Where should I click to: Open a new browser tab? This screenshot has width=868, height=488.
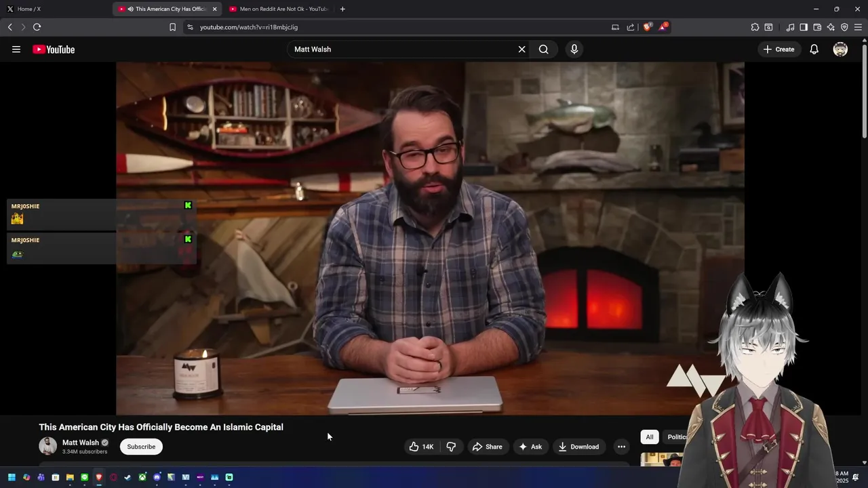click(342, 9)
